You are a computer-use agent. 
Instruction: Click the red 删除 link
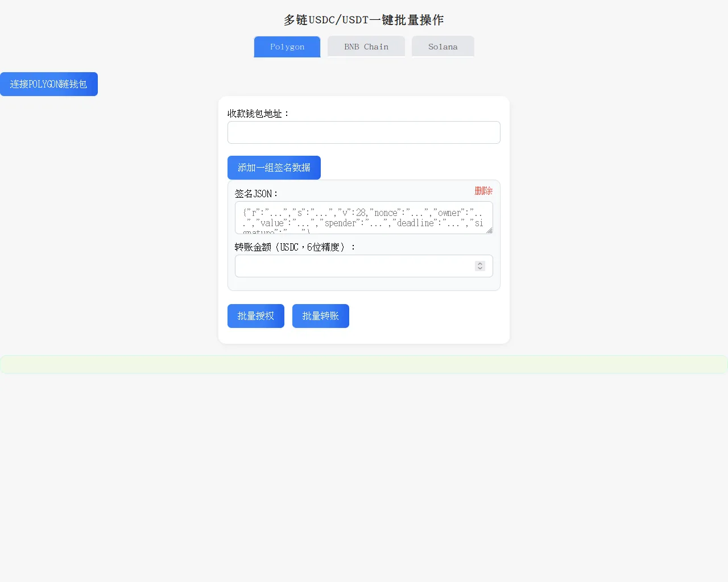(483, 190)
